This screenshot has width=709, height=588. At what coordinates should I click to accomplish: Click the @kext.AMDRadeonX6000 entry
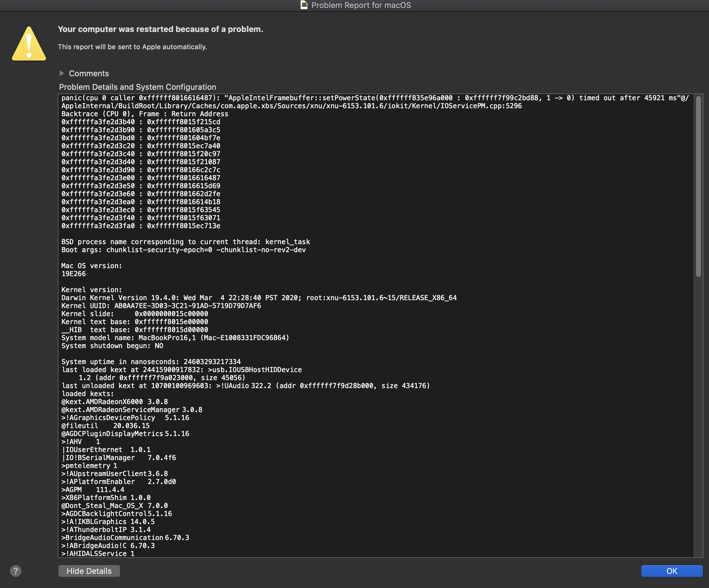[114, 402]
